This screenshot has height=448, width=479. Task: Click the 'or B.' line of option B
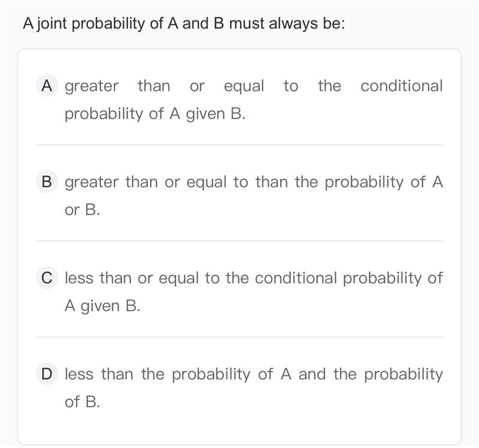pos(82,210)
